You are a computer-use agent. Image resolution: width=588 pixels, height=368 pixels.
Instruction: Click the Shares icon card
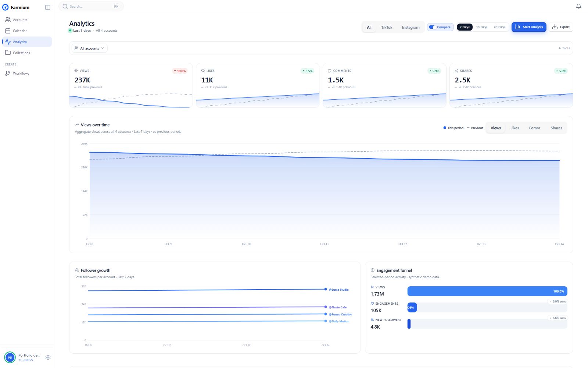pyautogui.click(x=456, y=71)
